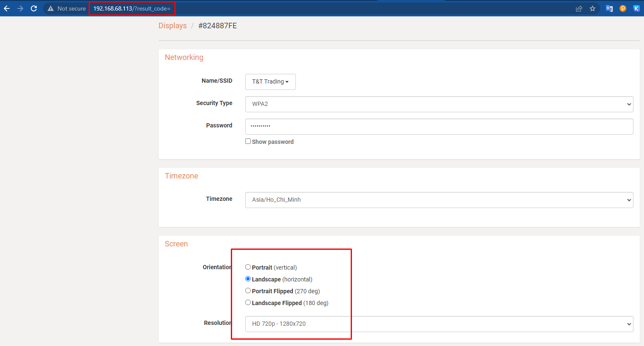Select Portrait Flipped (270 deg) orientation
Image resolution: width=644 pixels, height=346 pixels.
(248, 291)
